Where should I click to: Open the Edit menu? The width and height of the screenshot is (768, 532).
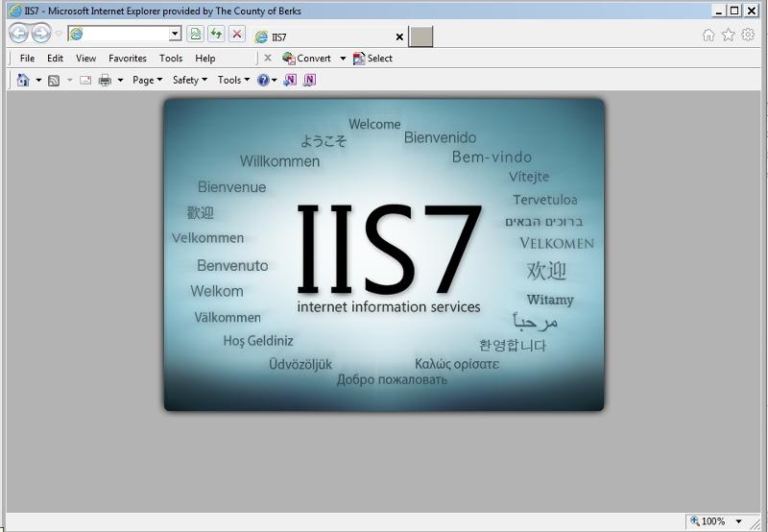tap(55, 59)
